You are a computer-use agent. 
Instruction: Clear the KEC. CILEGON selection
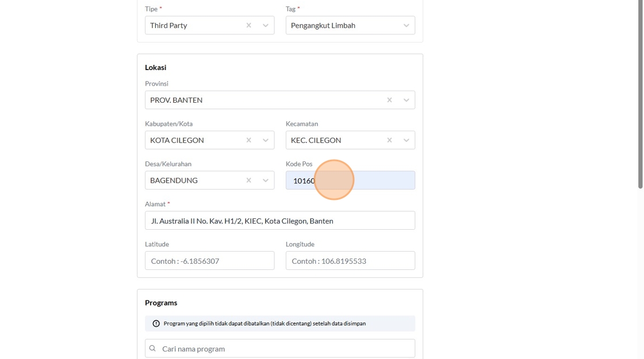pos(389,140)
